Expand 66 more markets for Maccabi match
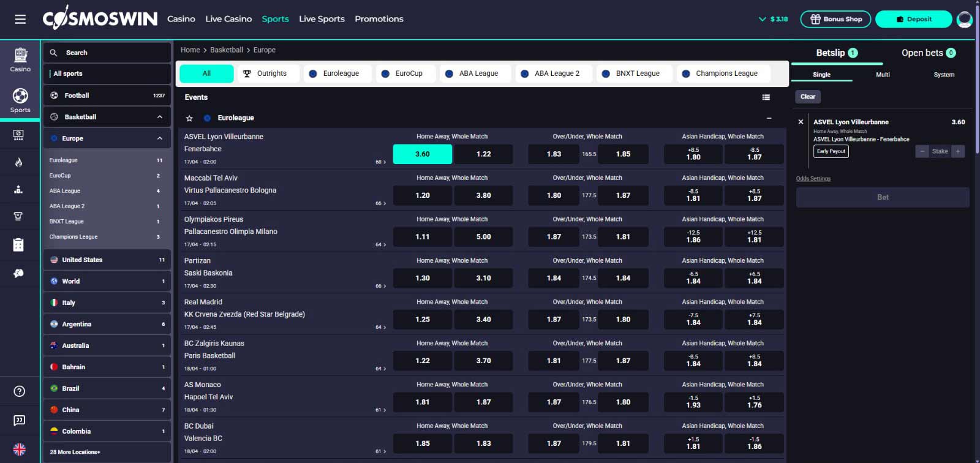The image size is (980, 463). [x=380, y=203]
